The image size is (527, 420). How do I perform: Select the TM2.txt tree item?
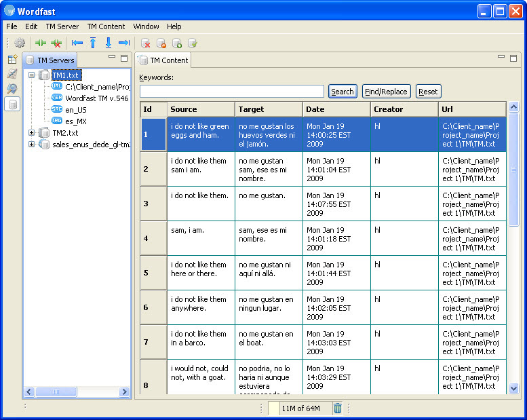point(65,133)
